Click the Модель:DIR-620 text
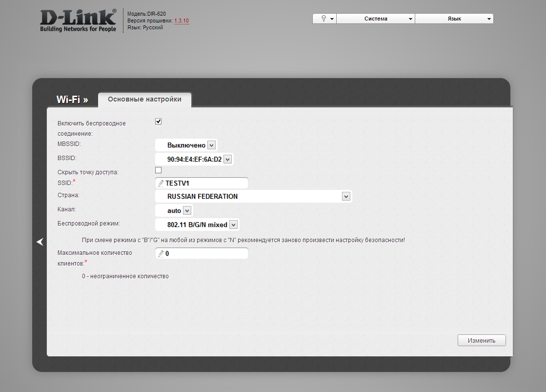The image size is (546, 392). (146, 14)
